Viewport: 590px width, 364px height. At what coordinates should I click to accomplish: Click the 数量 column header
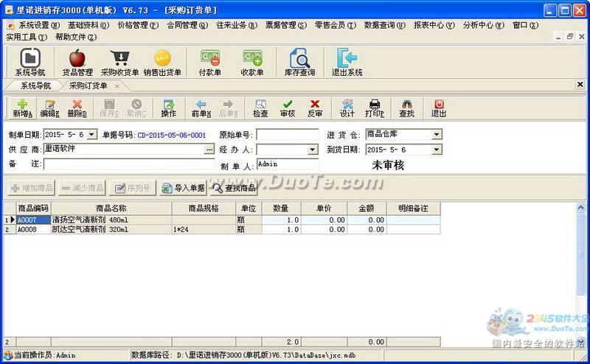coord(281,208)
